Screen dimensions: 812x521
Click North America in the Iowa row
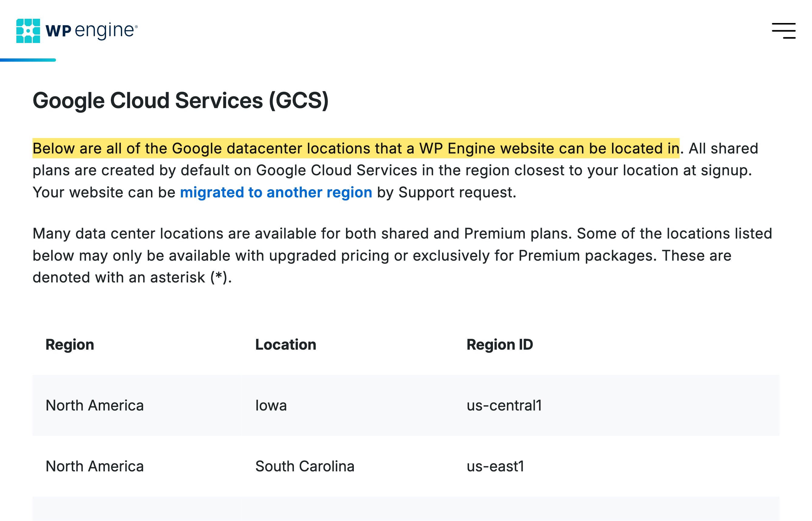[x=95, y=406]
